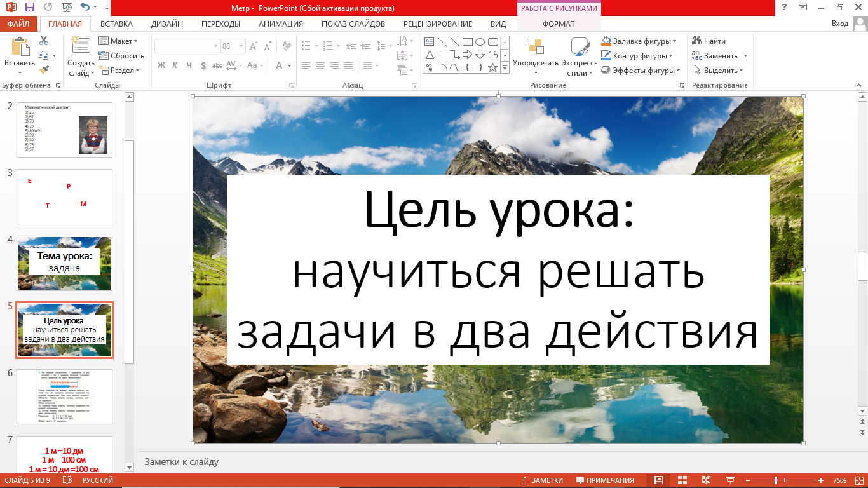This screenshot has width=868, height=488.
Task: Toggle Italic (К) formatting
Action: coord(175,65)
